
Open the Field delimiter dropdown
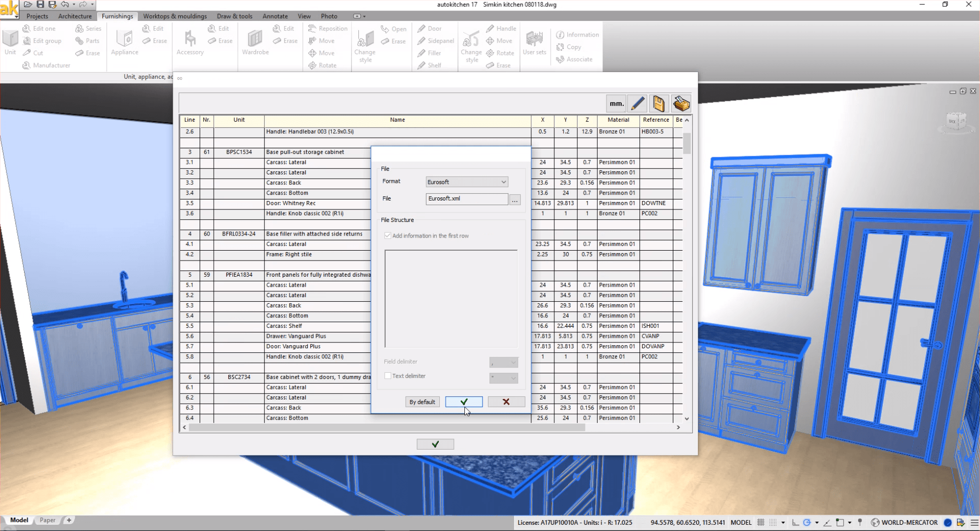click(504, 362)
